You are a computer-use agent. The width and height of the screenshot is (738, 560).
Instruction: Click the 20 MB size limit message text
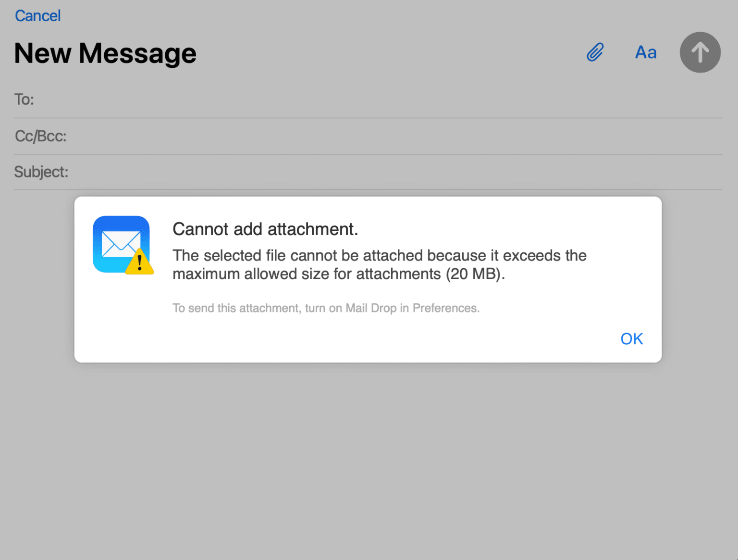(380, 264)
